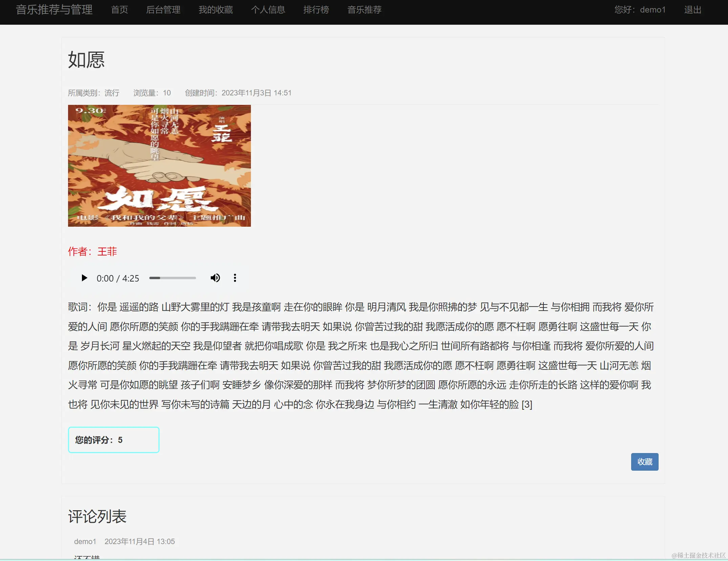Click the 如愿 album cover image
Image resolution: width=728 pixels, height=561 pixels.
(x=159, y=166)
